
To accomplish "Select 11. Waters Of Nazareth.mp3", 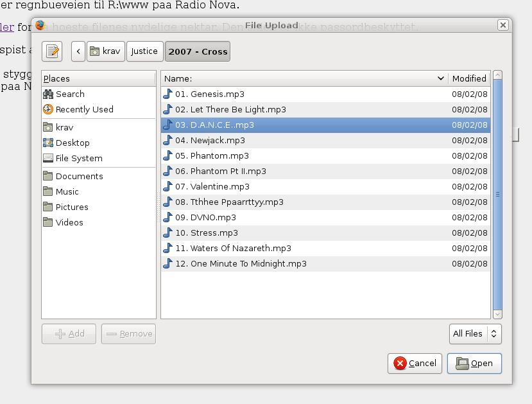I will (x=326, y=248).
